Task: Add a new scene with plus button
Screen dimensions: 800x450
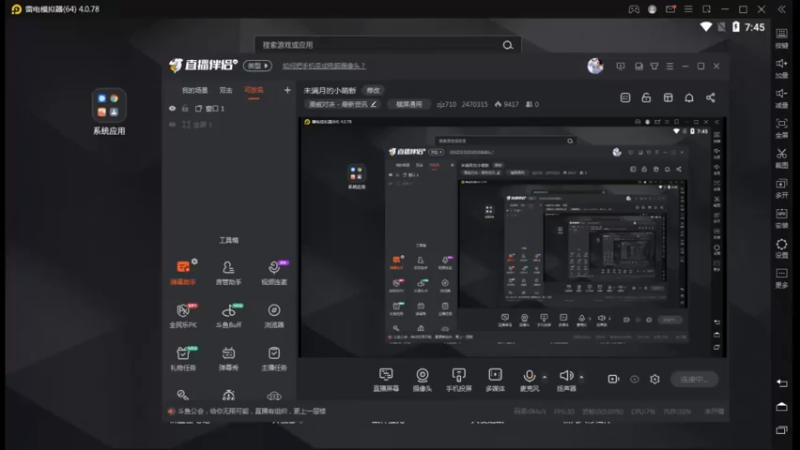Action: tap(287, 90)
